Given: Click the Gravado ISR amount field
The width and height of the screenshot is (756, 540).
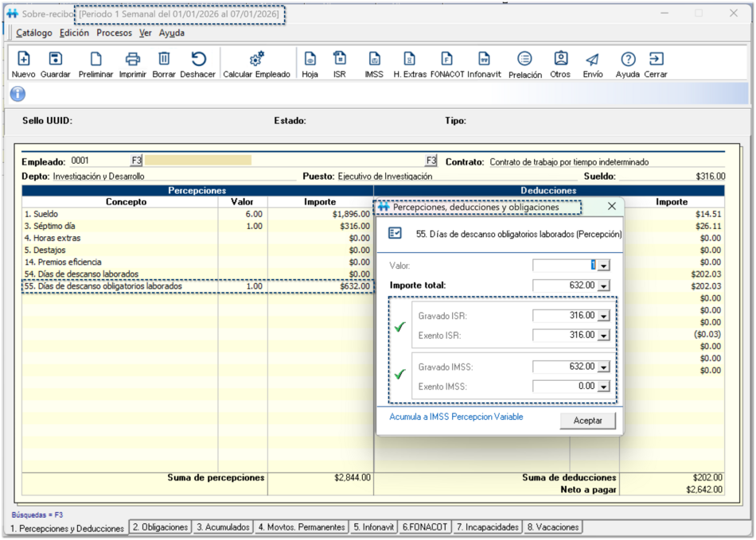Looking at the screenshot, I should point(564,316).
